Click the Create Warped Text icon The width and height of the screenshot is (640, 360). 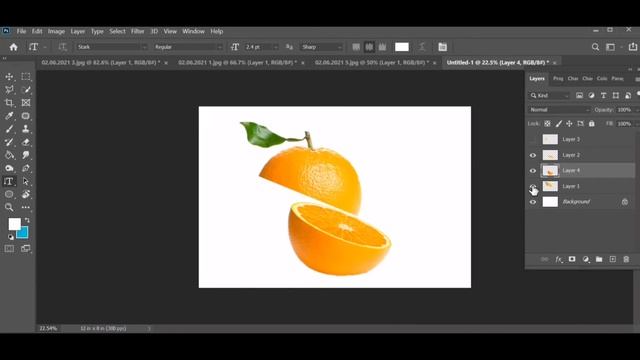click(x=422, y=47)
